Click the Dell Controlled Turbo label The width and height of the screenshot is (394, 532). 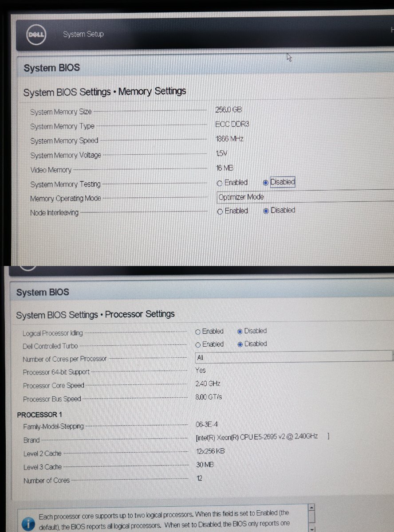pos(50,346)
